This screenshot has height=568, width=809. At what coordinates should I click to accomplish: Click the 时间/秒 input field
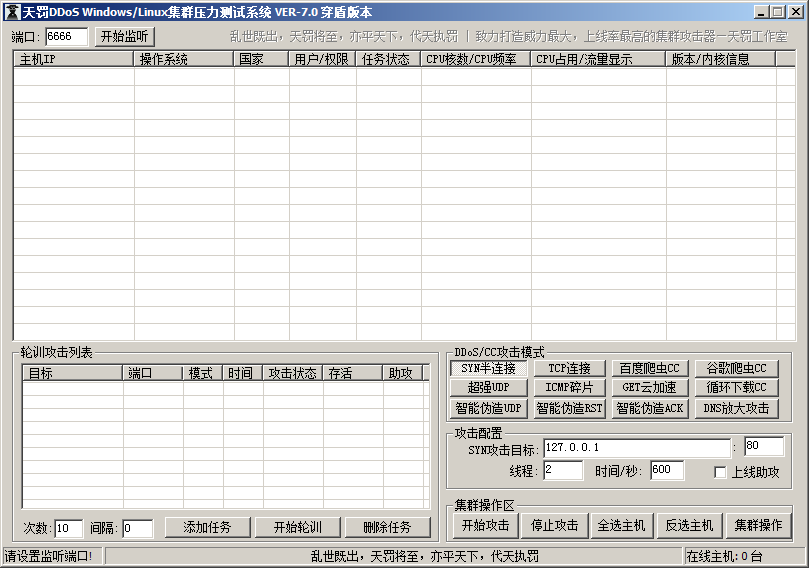coord(666,470)
